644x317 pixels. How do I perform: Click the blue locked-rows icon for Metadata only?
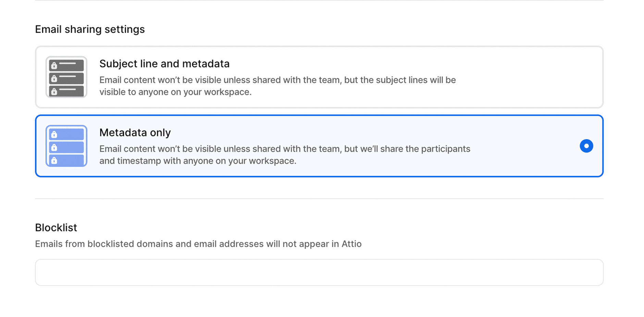point(66,146)
